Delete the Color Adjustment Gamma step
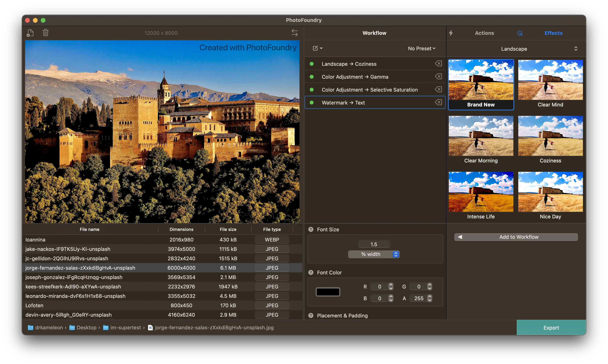This screenshot has width=608, height=364. click(x=438, y=77)
